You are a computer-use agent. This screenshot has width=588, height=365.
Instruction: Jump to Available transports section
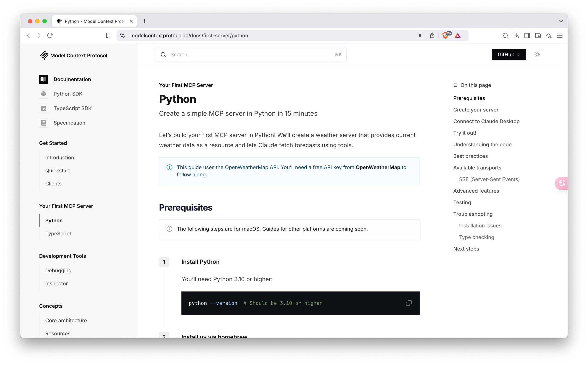477,168
